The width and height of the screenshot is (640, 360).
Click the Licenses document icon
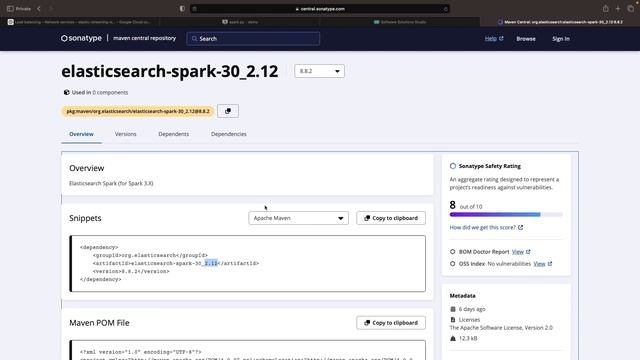pyautogui.click(x=453, y=320)
